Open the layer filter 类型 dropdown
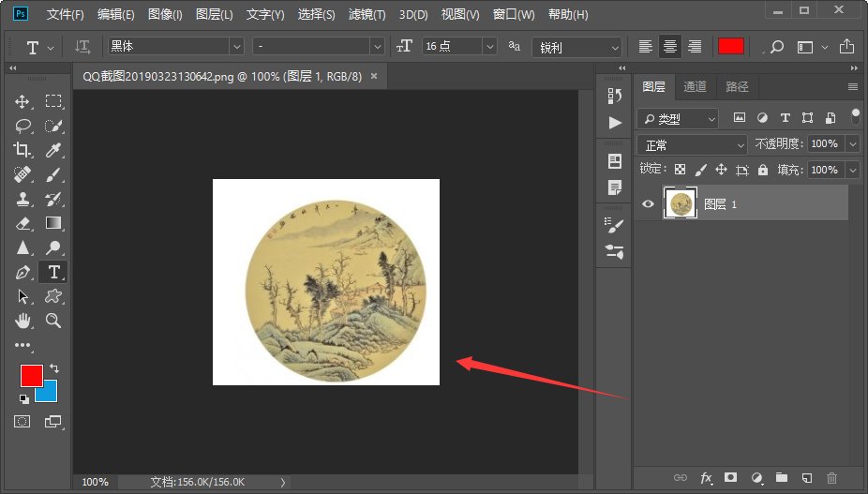This screenshot has width=868, height=494. [678, 118]
